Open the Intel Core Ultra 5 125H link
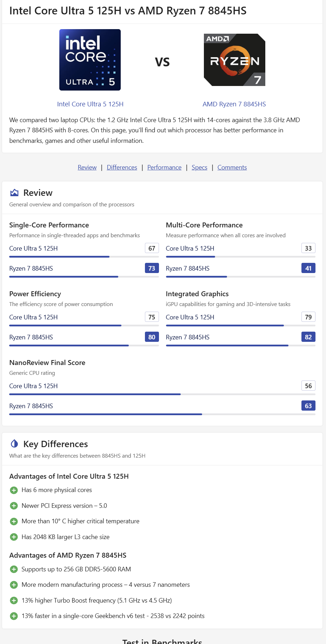 [90, 104]
